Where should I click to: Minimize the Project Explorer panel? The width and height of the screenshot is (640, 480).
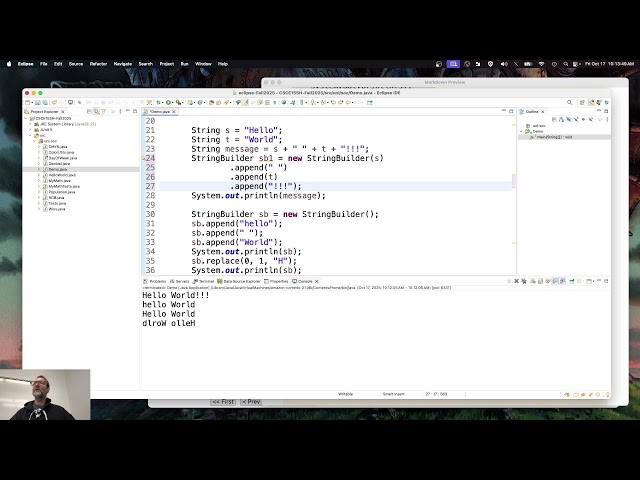click(128, 111)
